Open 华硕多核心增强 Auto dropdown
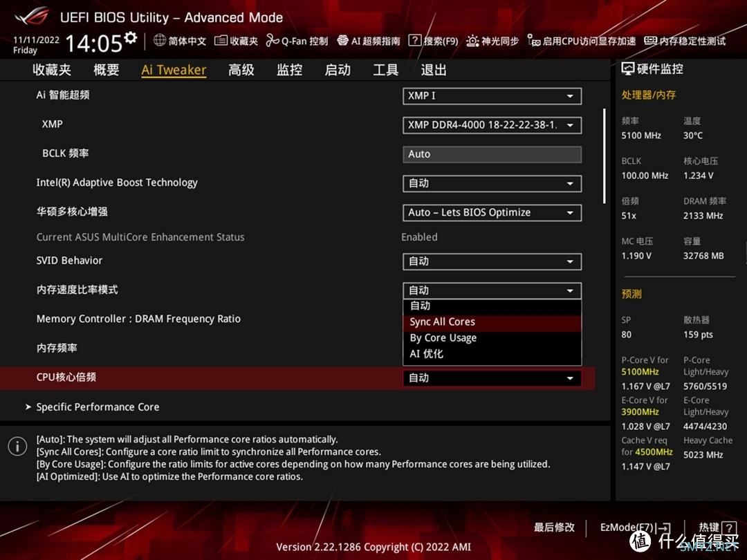 pos(492,212)
